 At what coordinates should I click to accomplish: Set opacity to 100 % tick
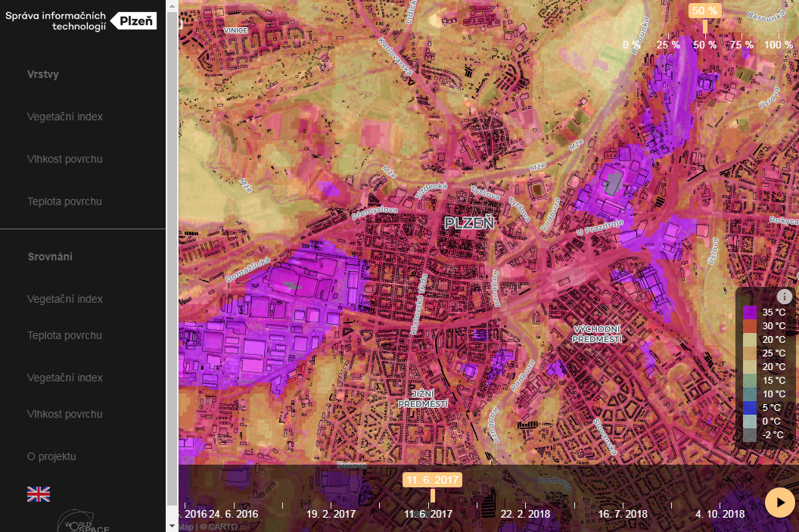click(778, 45)
